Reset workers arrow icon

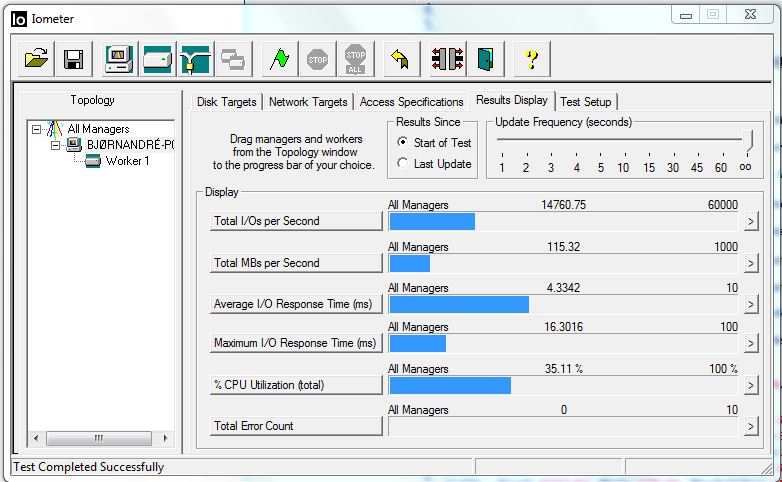pyautogui.click(x=401, y=59)
